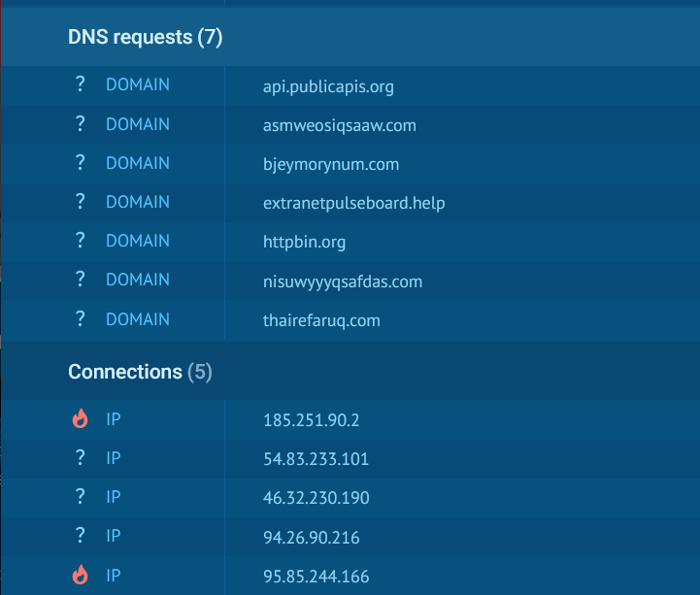Collapse the DNS requests (7) section header
700x595 pixels.
(x=350, y=37)
